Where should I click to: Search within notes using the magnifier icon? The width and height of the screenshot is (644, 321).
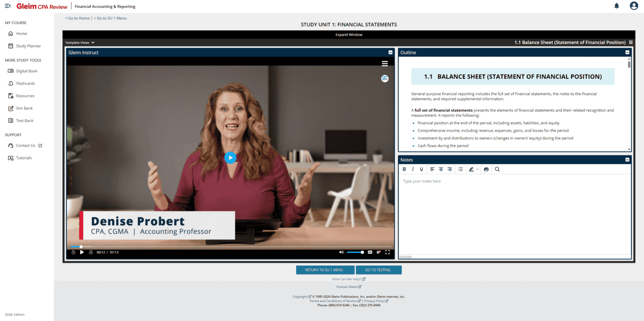497,169
